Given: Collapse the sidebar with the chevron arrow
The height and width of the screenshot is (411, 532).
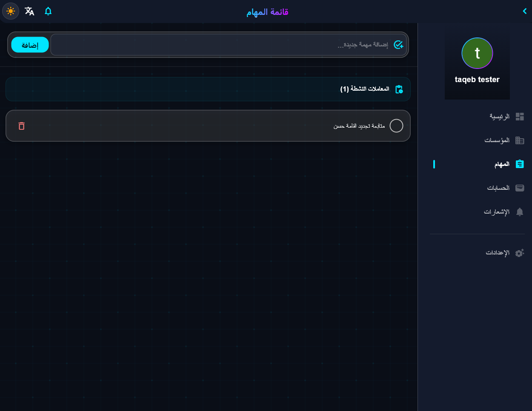Looking at the screenshot, I should (525, 11).
